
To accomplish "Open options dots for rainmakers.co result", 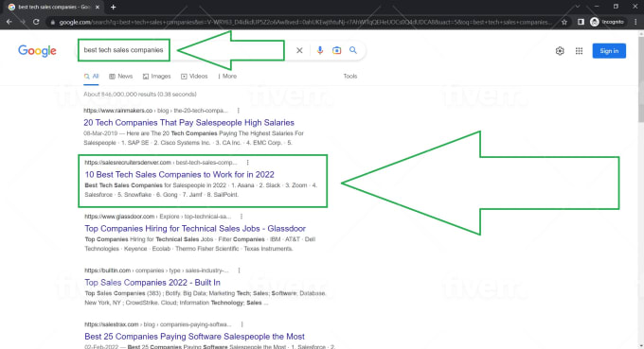I will coord(239,111).
